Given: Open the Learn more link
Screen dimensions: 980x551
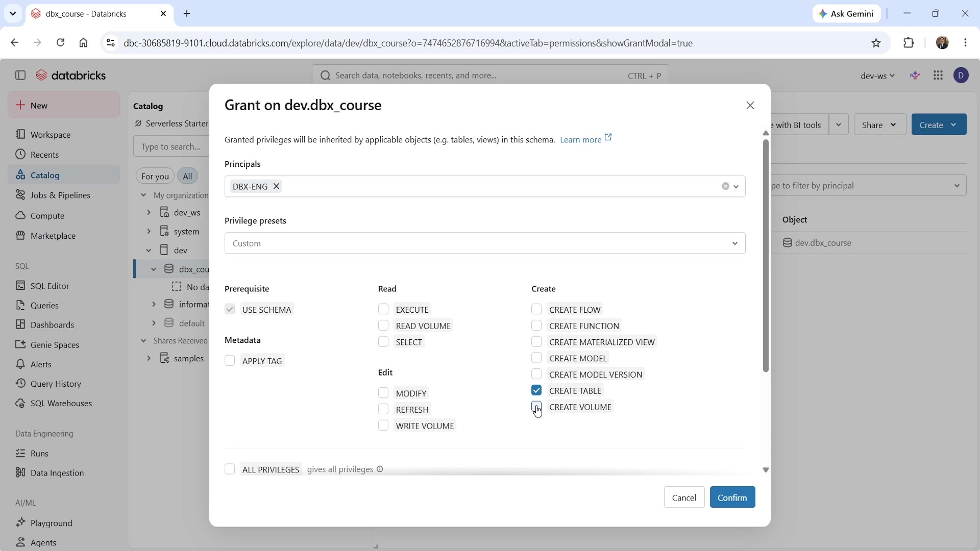Looking at the screenshot, I should [x=586, y=139].
